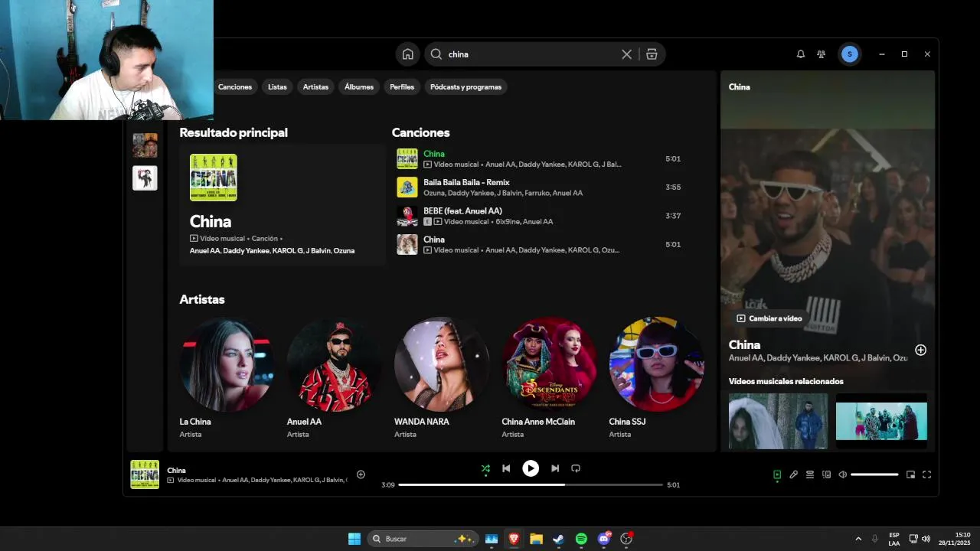This screenshot has height=551, width=980.
Task: Click the Play button
Action: point(531,468)
